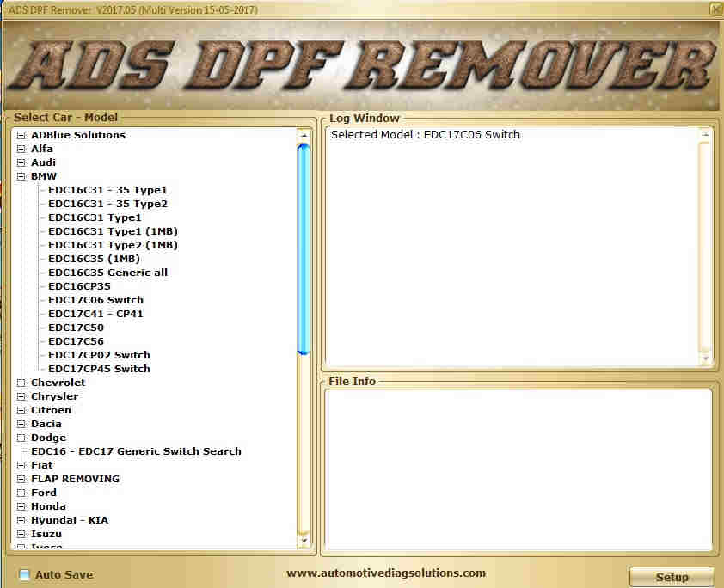724x588 pixels.
Task: Select the EDC16CP35 model
Action: click(x=79, y=286)
